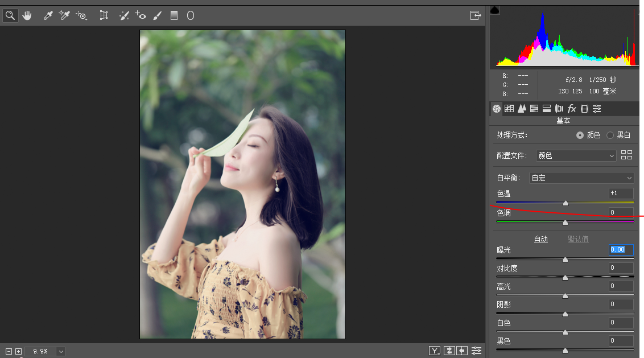644x358 pixels.
Task: Open the Detail panel tab
Action: (522, 109)
